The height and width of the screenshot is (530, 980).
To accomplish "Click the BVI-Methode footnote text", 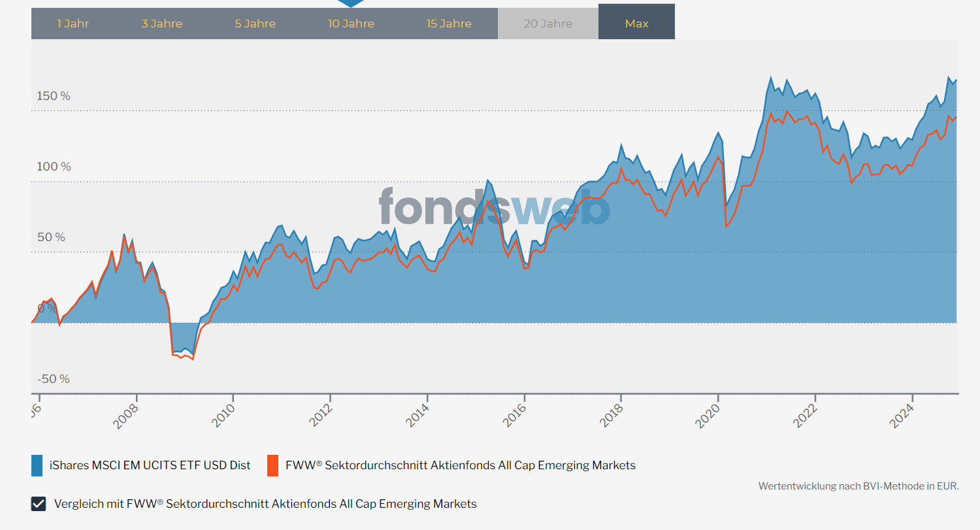I will tap(858, 486).
